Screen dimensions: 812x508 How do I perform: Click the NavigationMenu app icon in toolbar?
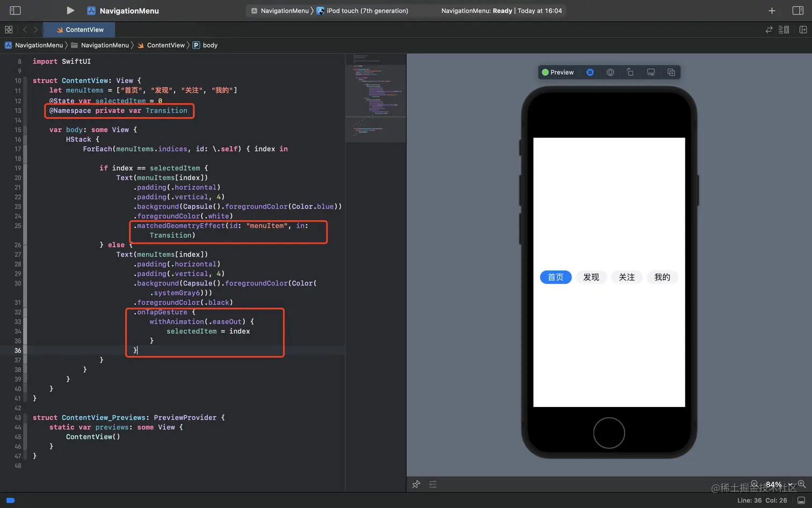(91, 11)
